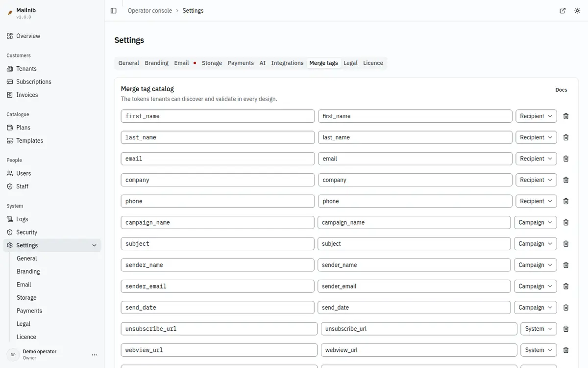Switch to the Branding tab

pos(156,63)
